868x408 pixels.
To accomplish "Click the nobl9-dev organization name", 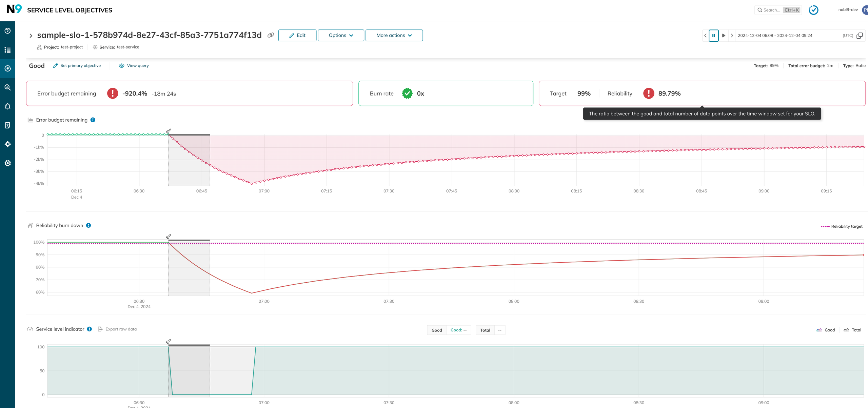I will [x=848, y=10].
